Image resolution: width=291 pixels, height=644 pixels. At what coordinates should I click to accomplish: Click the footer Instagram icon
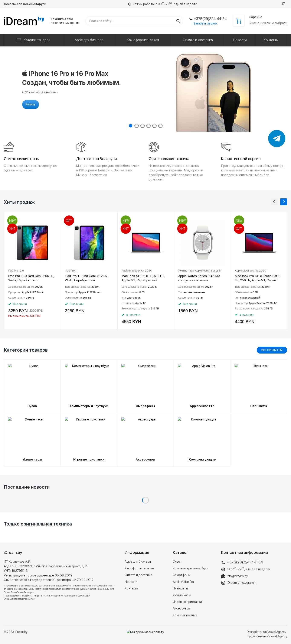(x=223, y=583)
